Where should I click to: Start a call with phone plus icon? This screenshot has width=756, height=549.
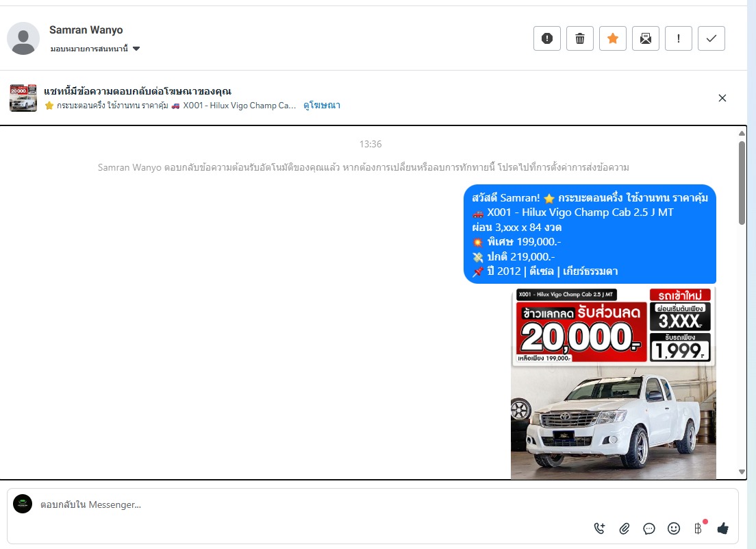pos(599,528)
